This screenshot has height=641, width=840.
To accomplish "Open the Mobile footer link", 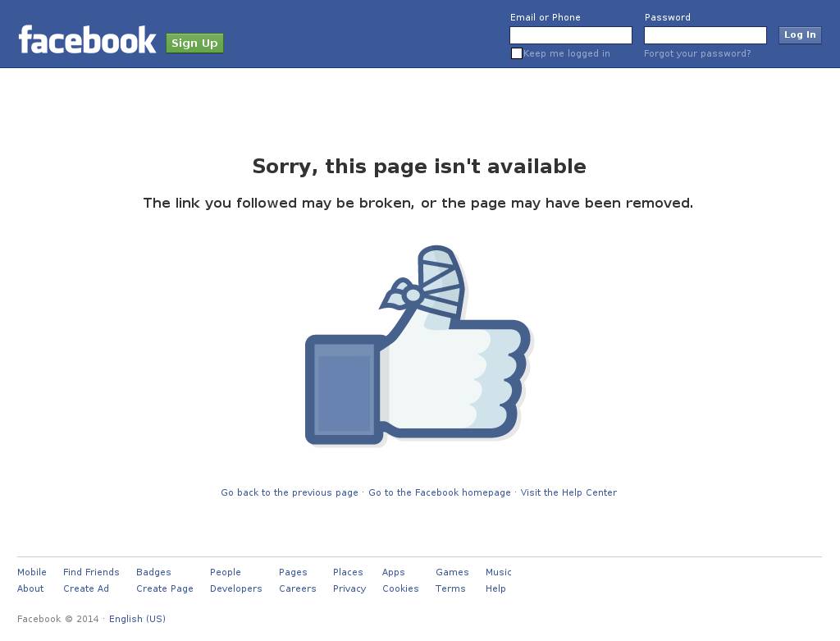I will pyautogui.click(x=32, y=572).
